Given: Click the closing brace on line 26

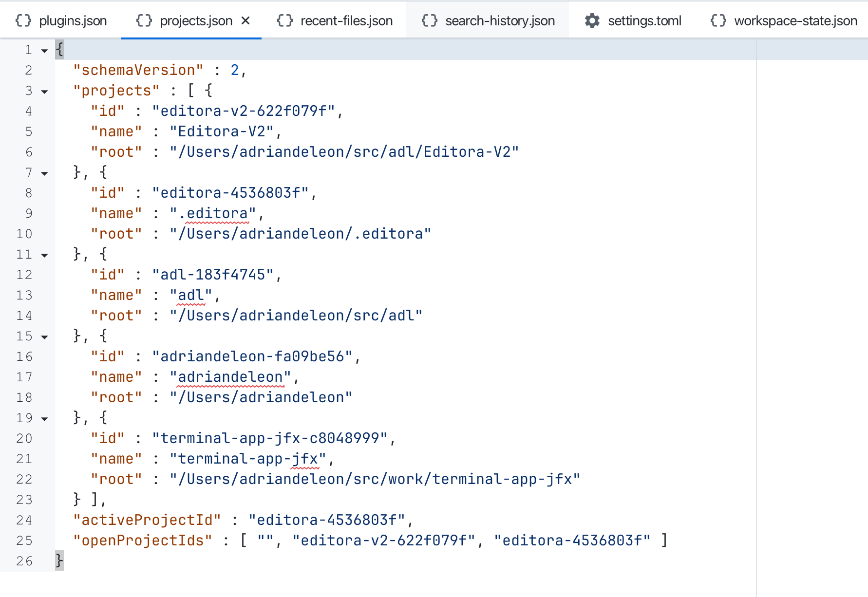Looking at the screenshot, I should click(x=59, y=561).
